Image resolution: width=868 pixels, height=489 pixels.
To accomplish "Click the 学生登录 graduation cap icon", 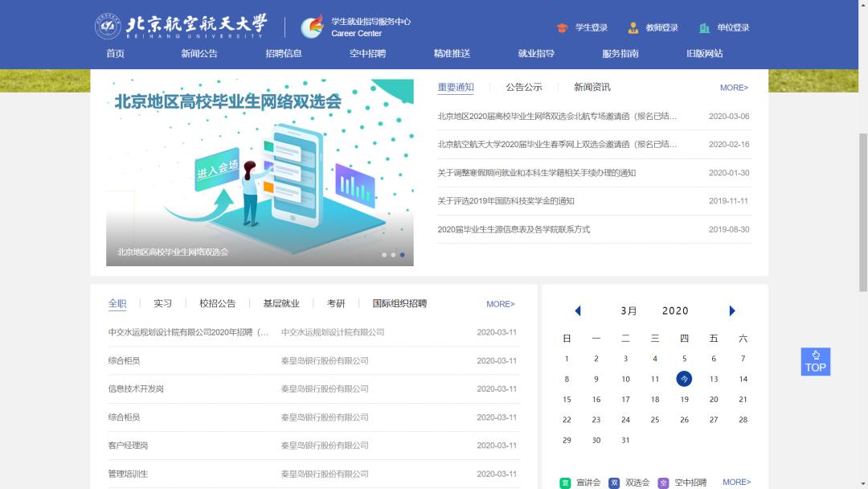I will tap(563, 27).
